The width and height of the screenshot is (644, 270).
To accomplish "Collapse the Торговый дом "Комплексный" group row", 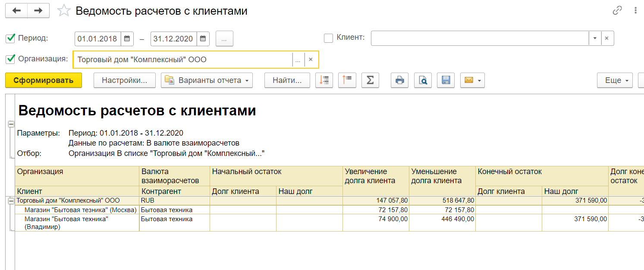I will tap(11, 201).
